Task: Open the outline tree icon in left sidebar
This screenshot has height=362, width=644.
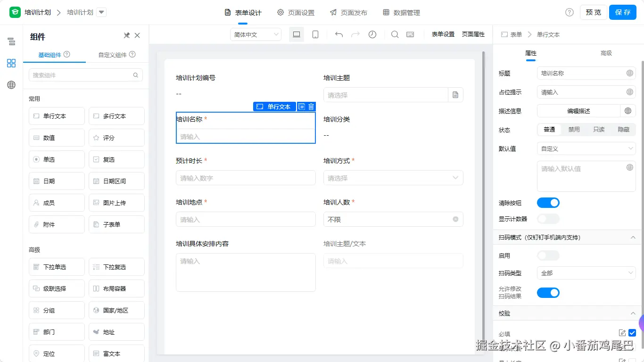Action: [11, 41]
